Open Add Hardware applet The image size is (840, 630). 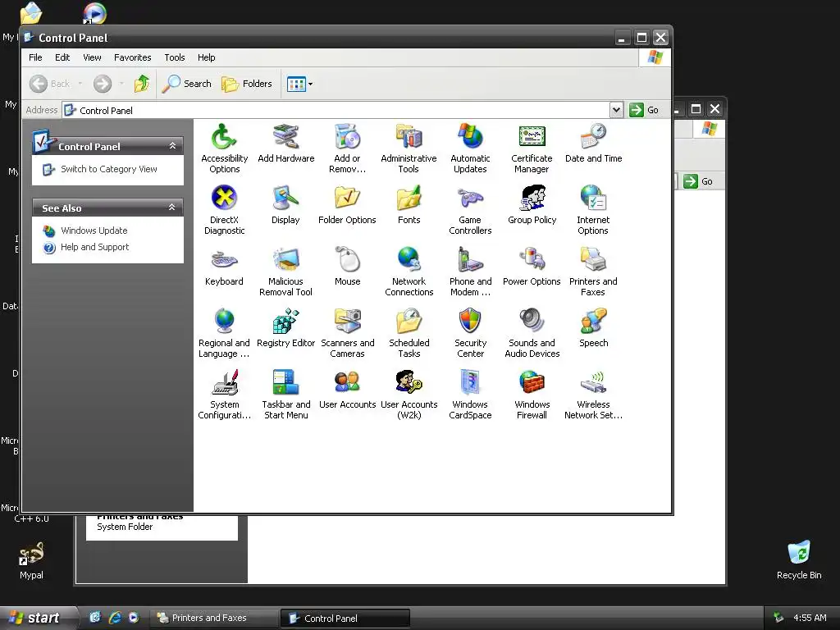pos(285,143)
